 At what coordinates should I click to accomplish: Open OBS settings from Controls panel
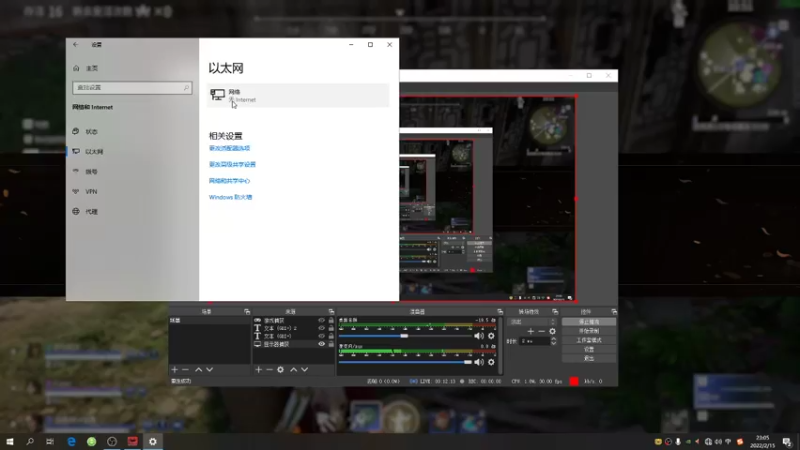(x=589, y=349)
